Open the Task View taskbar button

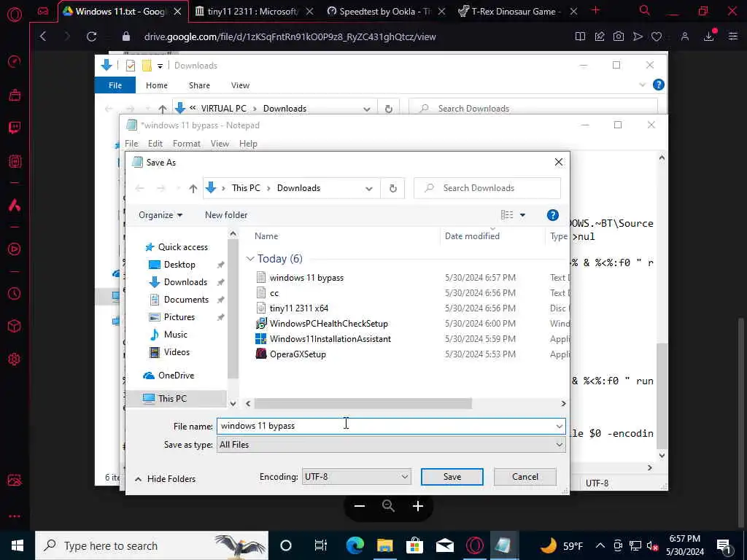321,545
